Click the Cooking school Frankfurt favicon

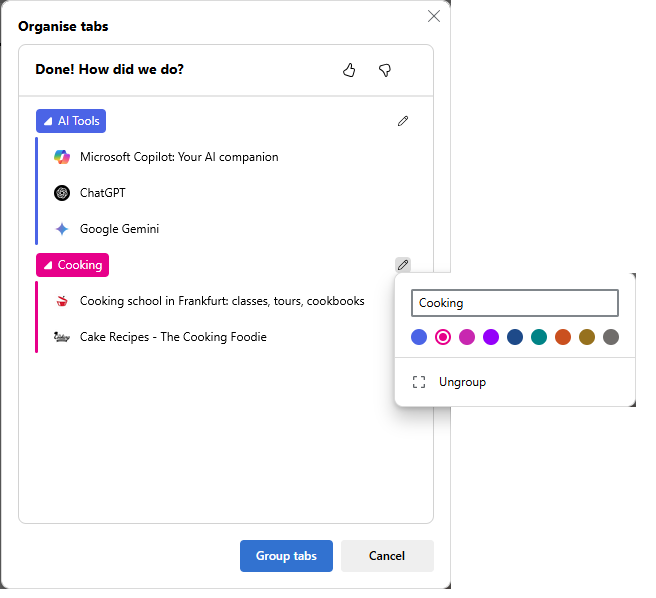[62, 301]
